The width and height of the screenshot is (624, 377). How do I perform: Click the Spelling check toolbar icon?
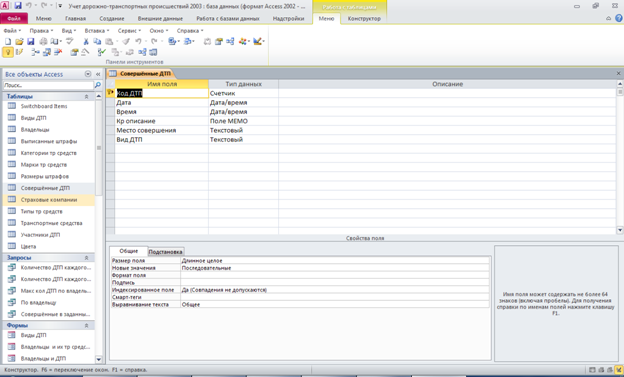click(x=70, y=41)
